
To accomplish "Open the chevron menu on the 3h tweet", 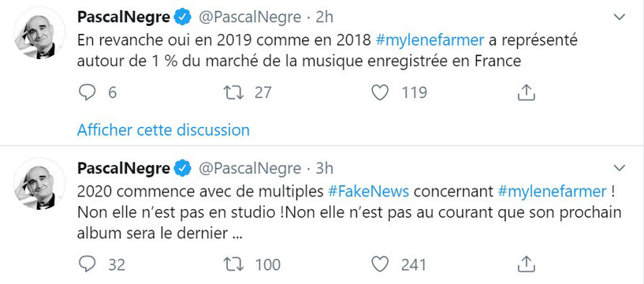I will click(619, 168).
